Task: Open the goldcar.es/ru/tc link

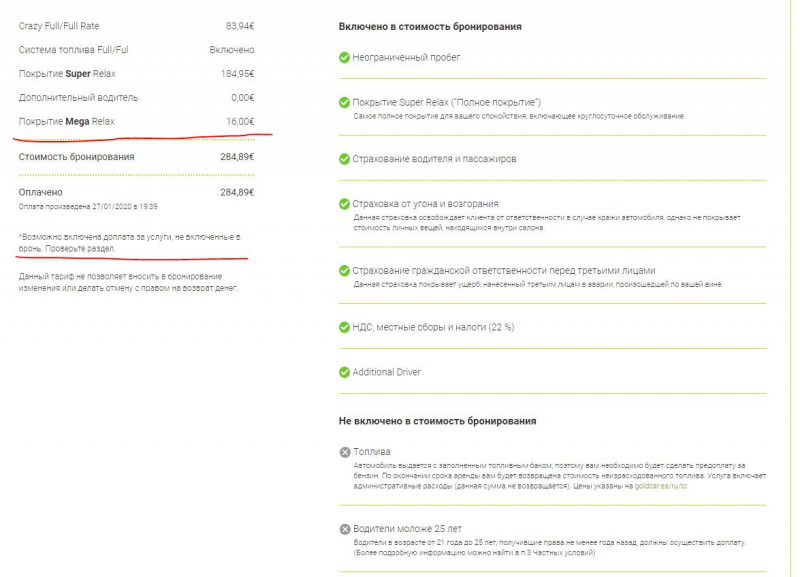Action: click(x=661, y=486)
